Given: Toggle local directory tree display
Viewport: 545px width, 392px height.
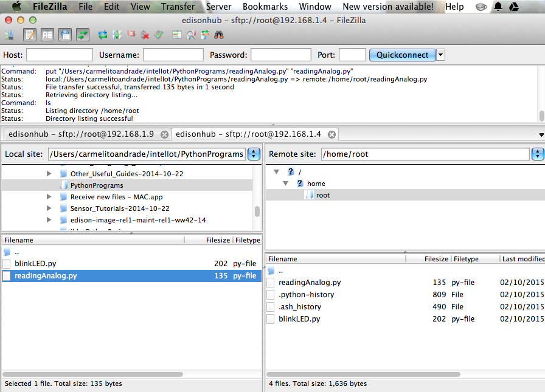Looking at the screenshot, I should click(x=47, y=35).
